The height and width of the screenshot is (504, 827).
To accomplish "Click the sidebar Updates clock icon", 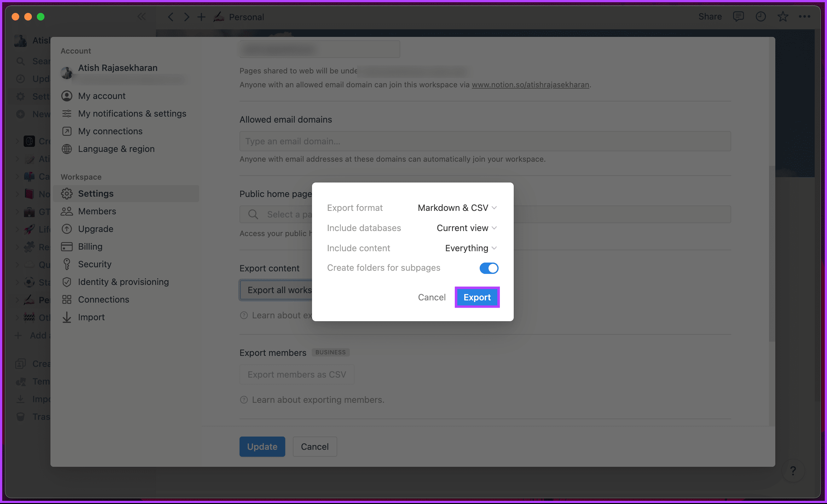I will click(20, 78).
